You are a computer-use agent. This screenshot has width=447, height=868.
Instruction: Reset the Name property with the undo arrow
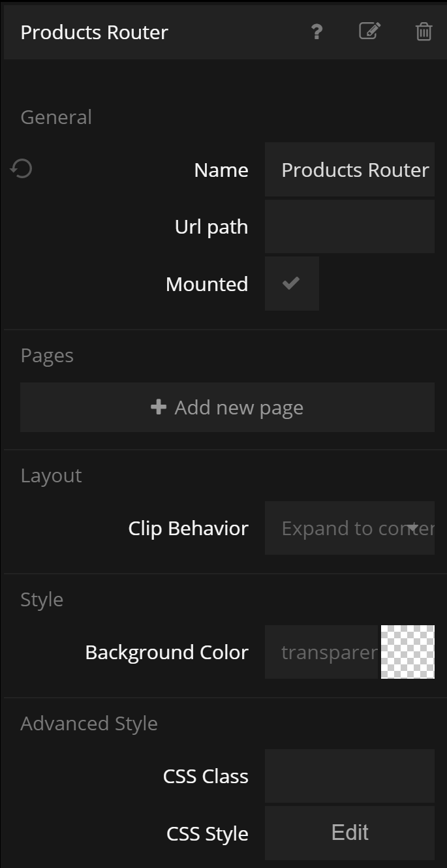pyautogui.click(x=22, y=170)
